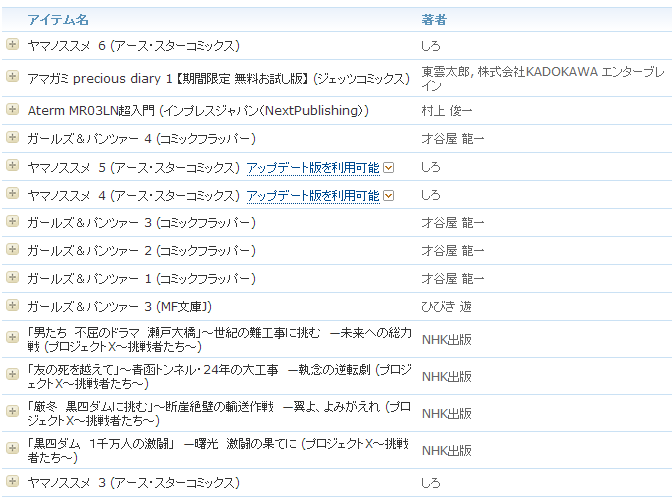Image resolution: width=672 pixels, height=501 pixels.
Task: Sort by 著者 column header
Action: (434, 20)
